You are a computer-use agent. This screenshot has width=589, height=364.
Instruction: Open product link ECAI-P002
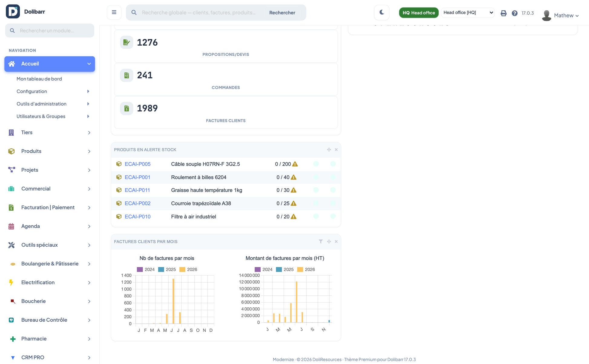tap(137, 203)
